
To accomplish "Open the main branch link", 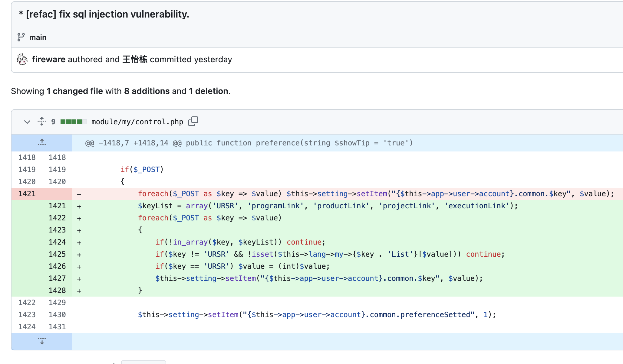I will click(x=38, y=37).
